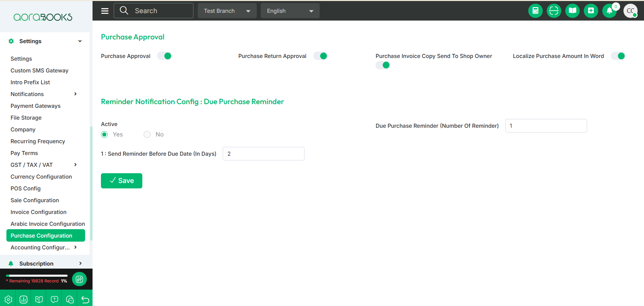
Task: Toggle Purchase Invoice Copy Send To Shop Owner
Action: [x=383, y=65]
